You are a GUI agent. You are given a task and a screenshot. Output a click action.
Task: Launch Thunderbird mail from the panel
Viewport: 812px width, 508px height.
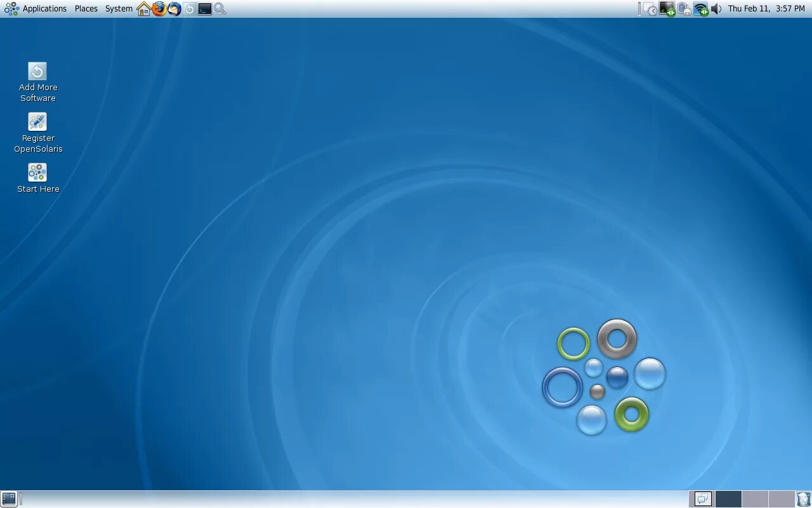174,9
